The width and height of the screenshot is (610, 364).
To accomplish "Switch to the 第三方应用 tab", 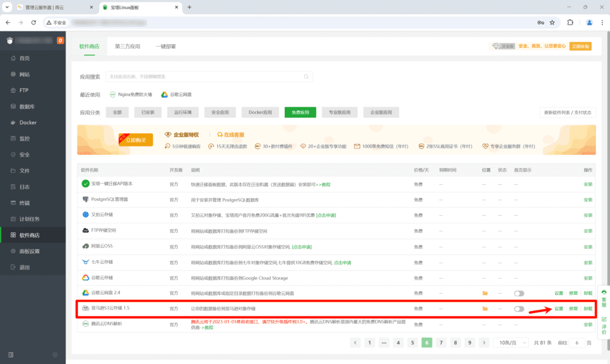I will point(127,46).
